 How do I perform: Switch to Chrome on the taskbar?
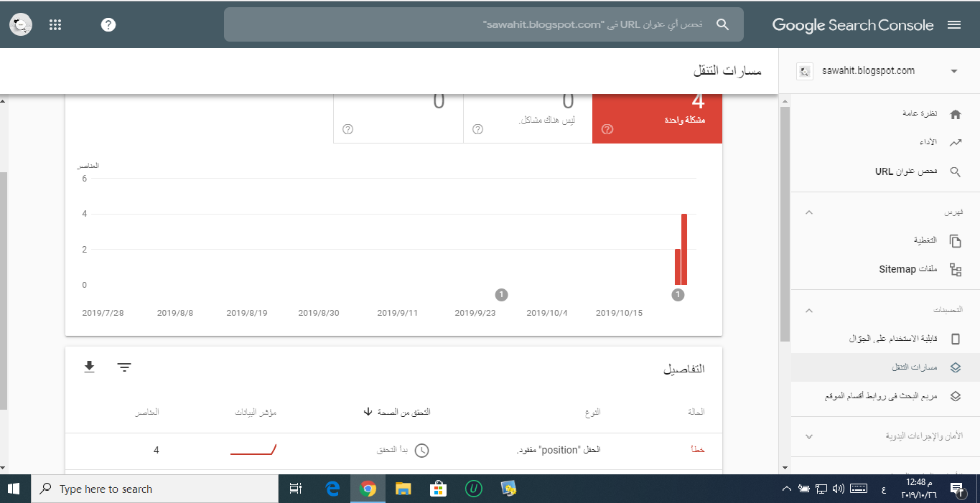point(368,489)
